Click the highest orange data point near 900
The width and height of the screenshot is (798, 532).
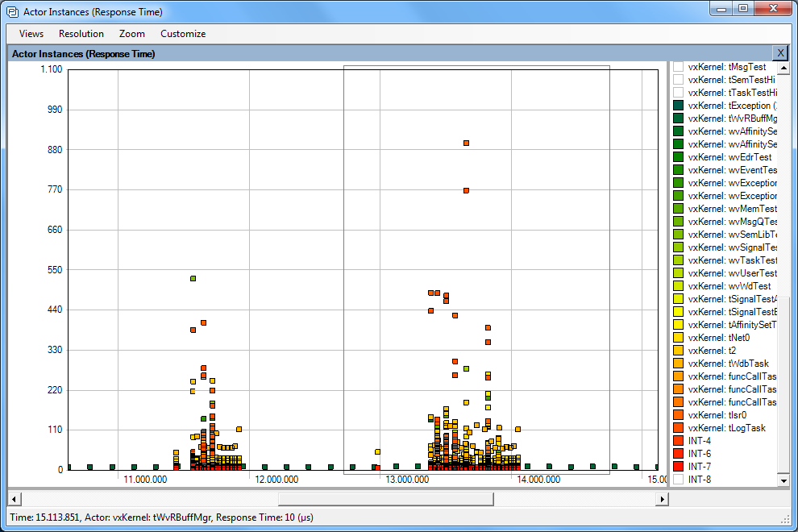[466, 143]
